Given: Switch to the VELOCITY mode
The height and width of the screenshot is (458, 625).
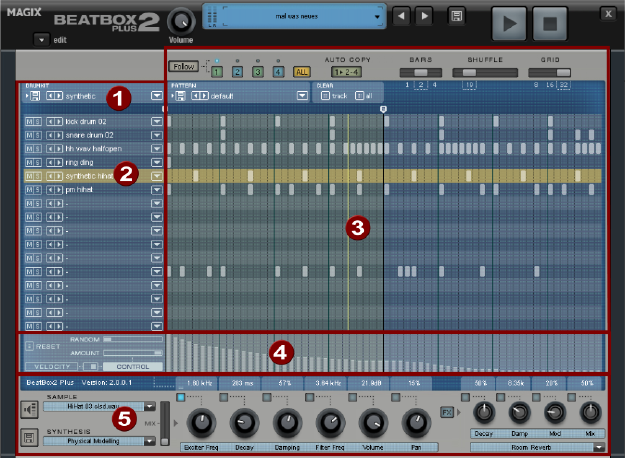Looking at the screenshot, I should [52, 366].
